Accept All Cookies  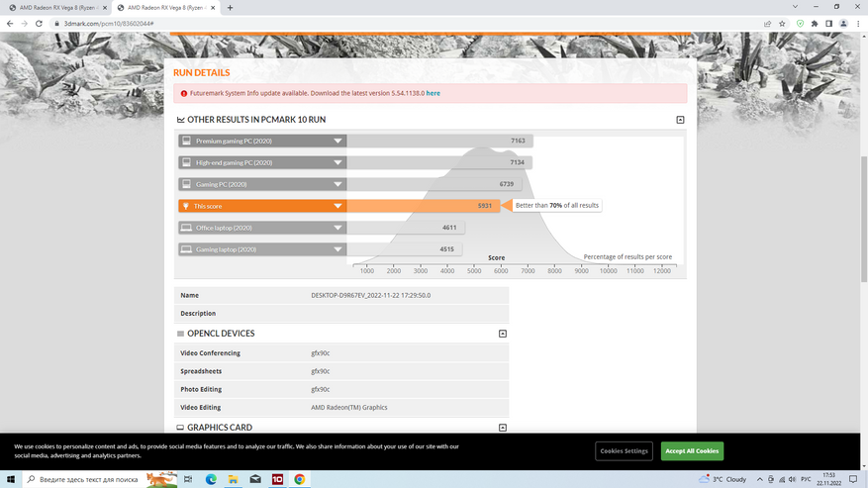click(x=692, y=451)
